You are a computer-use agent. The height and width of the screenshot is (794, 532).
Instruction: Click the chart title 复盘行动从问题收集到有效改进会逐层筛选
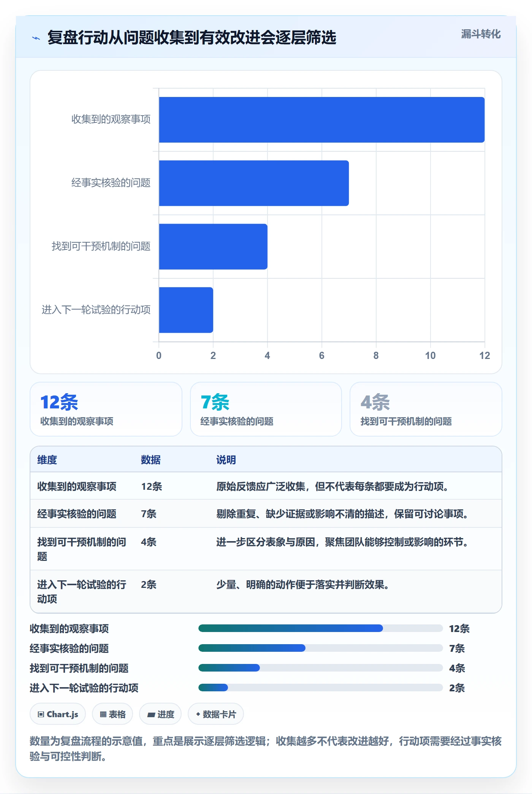coord(192,38)
